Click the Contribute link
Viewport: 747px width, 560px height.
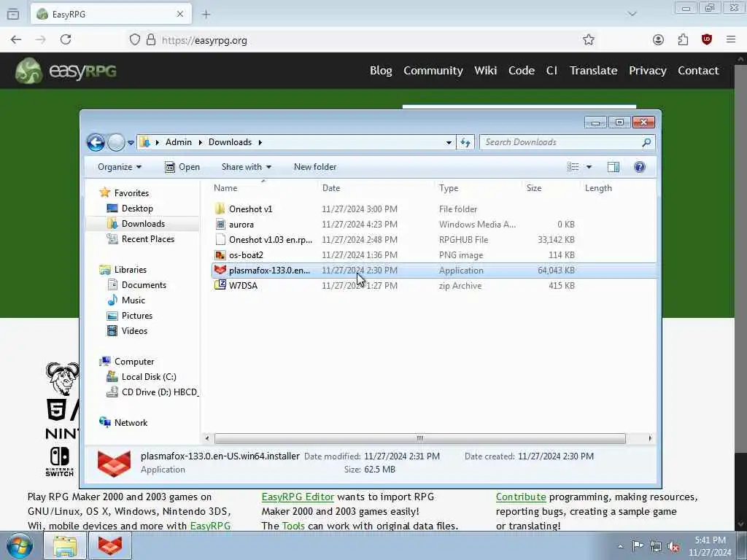click(521, 497)
